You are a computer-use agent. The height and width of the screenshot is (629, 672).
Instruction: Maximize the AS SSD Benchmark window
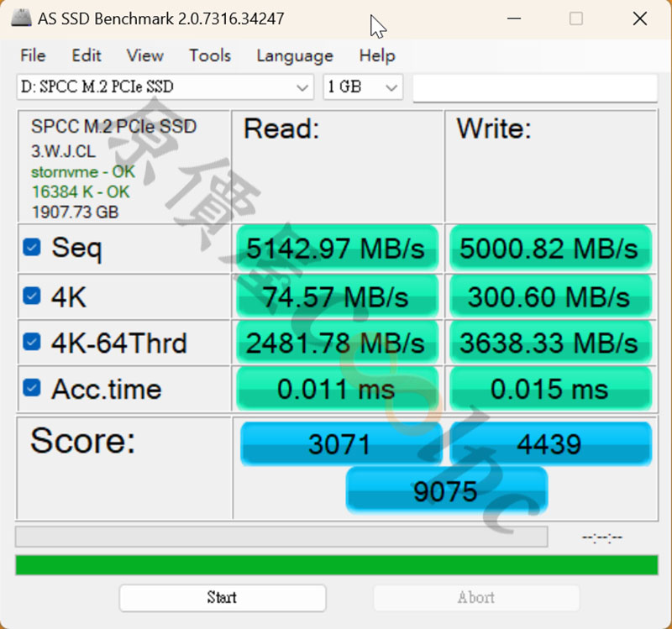point(575,18)
